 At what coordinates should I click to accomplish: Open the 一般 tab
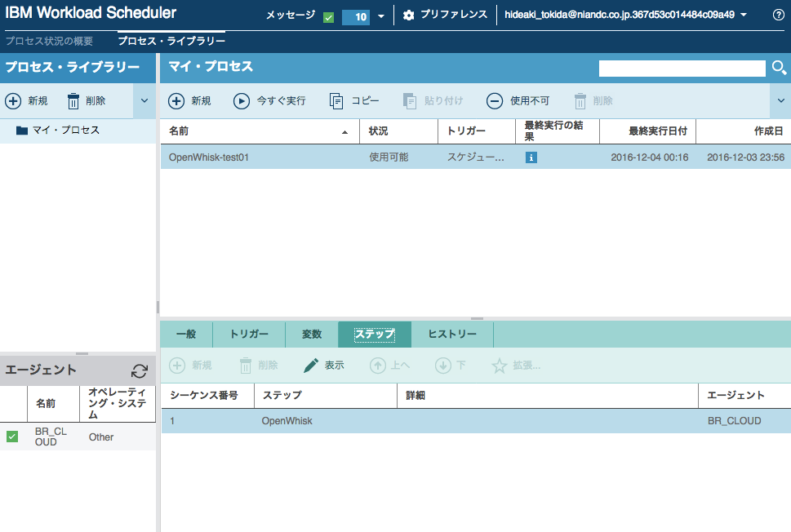pos(186,335)
